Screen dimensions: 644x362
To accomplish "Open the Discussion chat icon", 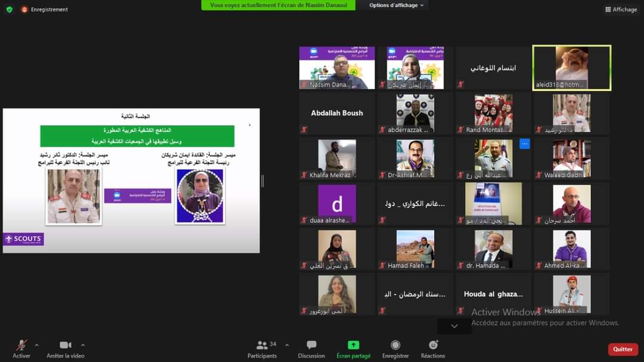I will tap(311, 345).
